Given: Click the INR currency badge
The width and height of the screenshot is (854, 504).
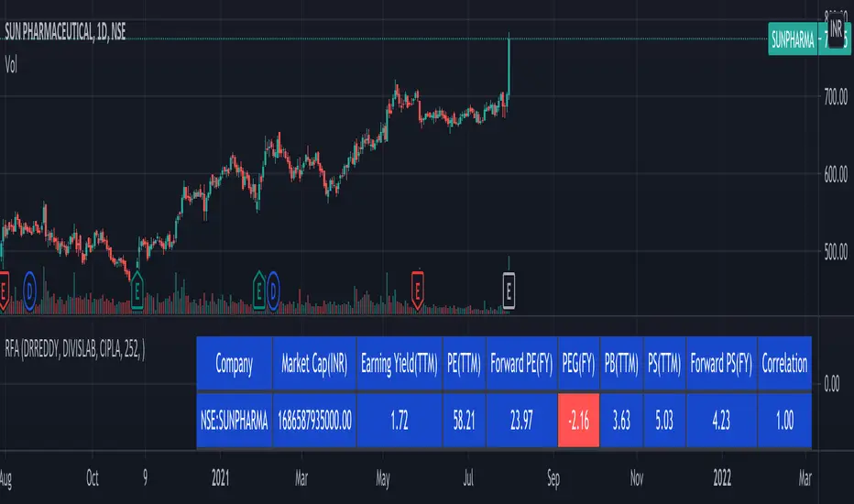Looking at the screenshot, I should click(836, 29).
